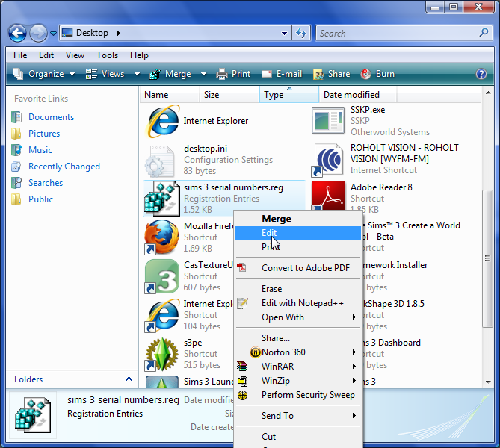Click the E-mail toolbar button

click(x=282, y=74)
